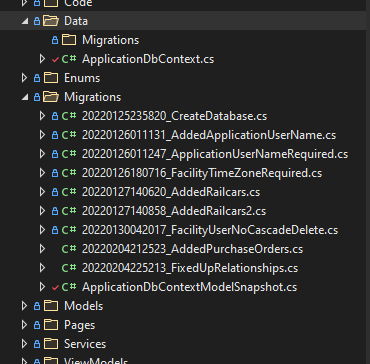The image size is (370, 364).
Task: Expand ApplicationDbContext.cs node under Data
Action: click(42, 59)
